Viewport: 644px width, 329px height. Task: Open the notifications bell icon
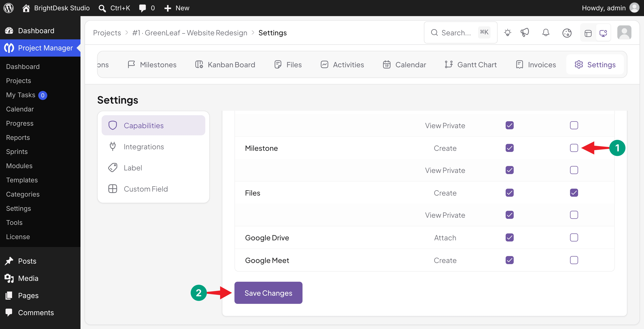[x=546, y=33]
